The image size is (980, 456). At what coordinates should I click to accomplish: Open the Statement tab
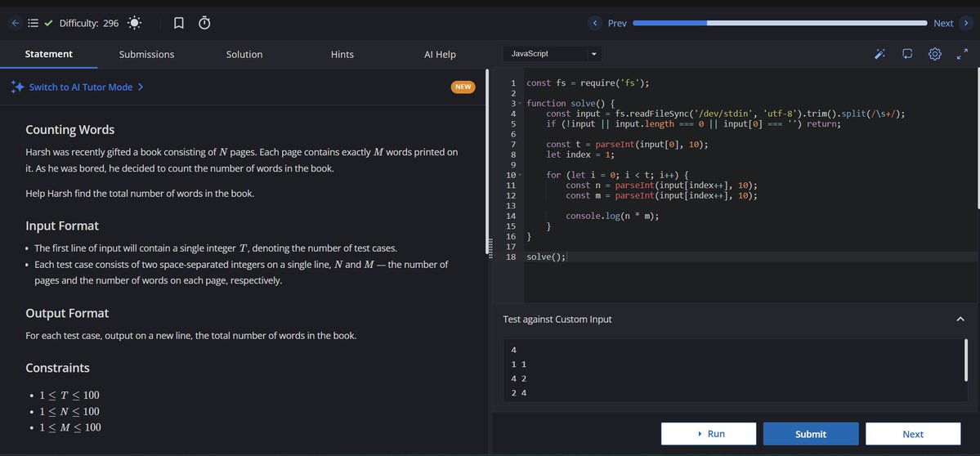pyautogui.click(x=49, y=55)
